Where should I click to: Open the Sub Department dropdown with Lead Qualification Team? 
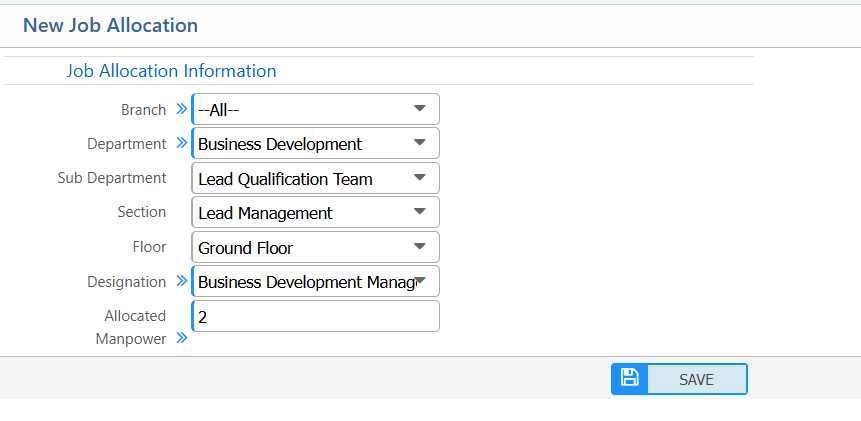point(315,178)
